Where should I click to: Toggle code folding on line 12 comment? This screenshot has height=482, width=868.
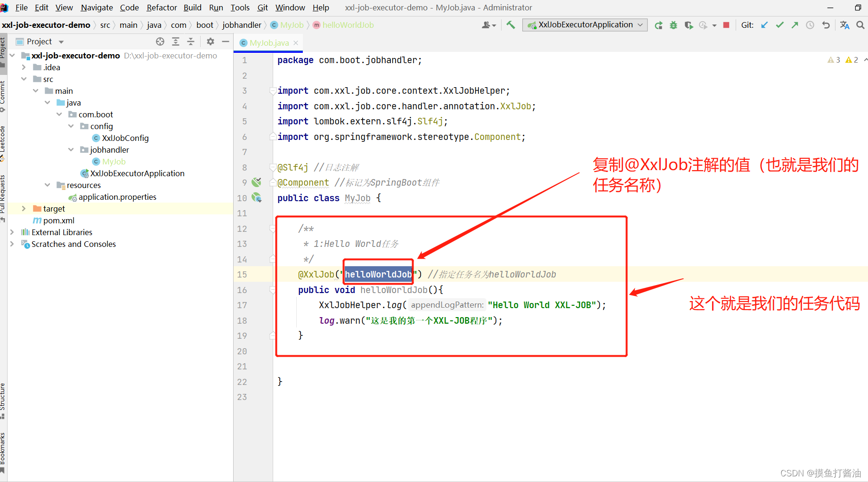(272, 229)
